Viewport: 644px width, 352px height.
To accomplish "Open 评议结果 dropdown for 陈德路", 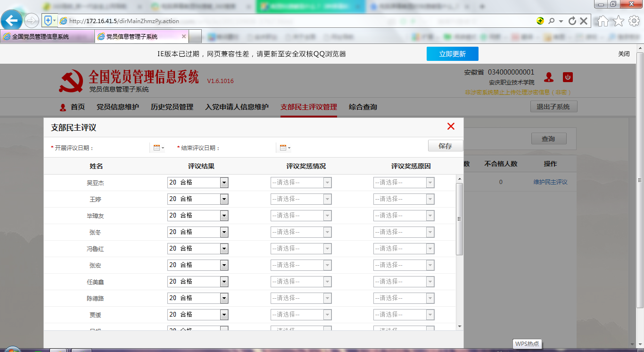I will [x=224, y=298].
